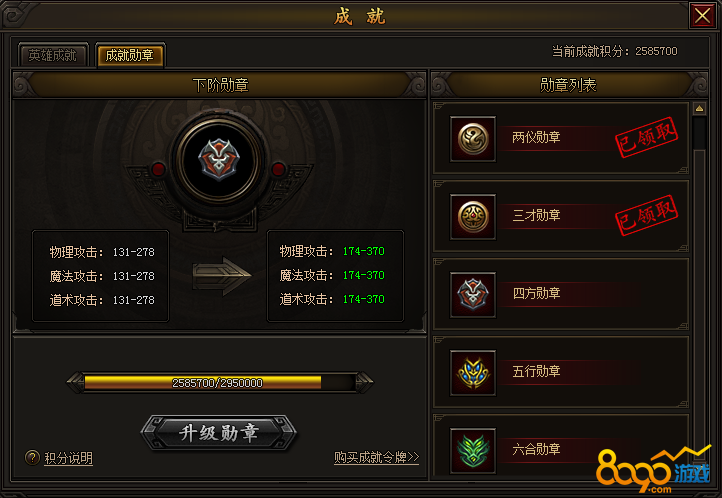
Task: Open the 积分说明 points explanation link
Action: click(x=69, y=458)
